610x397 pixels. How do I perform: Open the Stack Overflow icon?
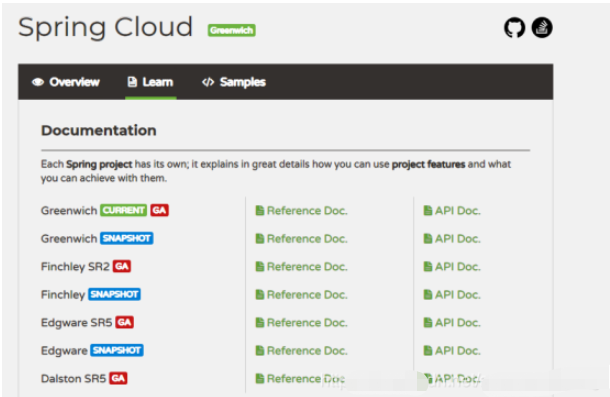pyautogui.click(x=542, y=28)
